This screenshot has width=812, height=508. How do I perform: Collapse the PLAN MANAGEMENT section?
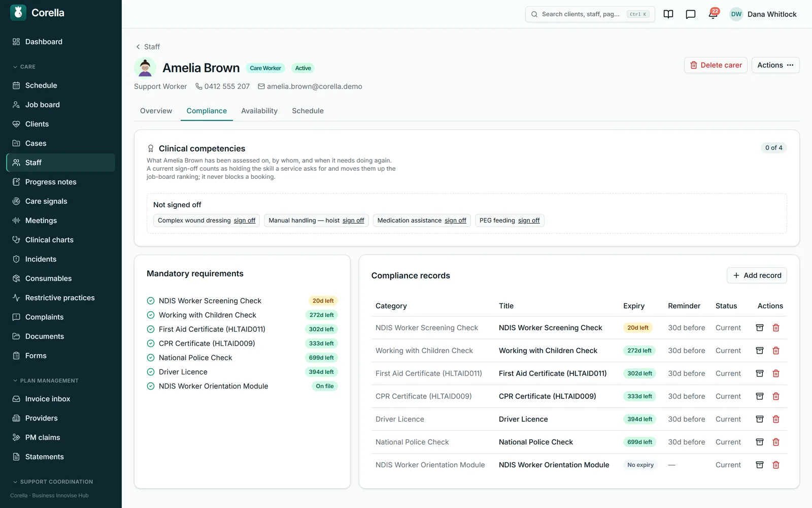[46, 380]
